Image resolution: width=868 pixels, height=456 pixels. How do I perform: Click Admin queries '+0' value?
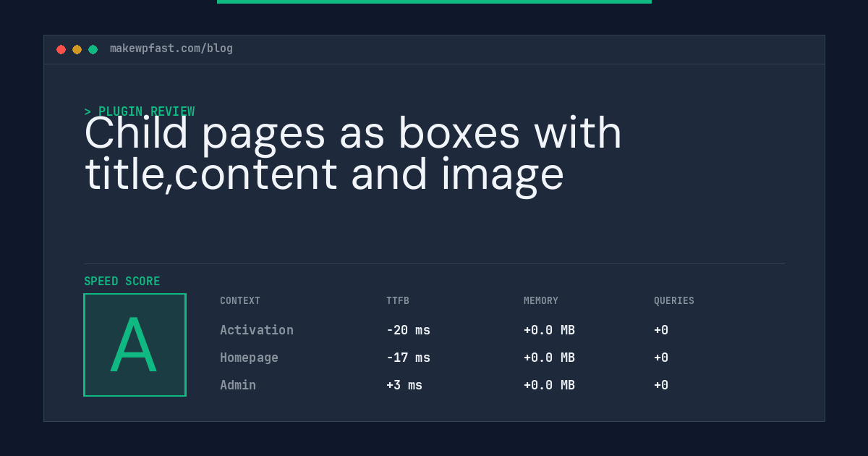pos(661,385)
